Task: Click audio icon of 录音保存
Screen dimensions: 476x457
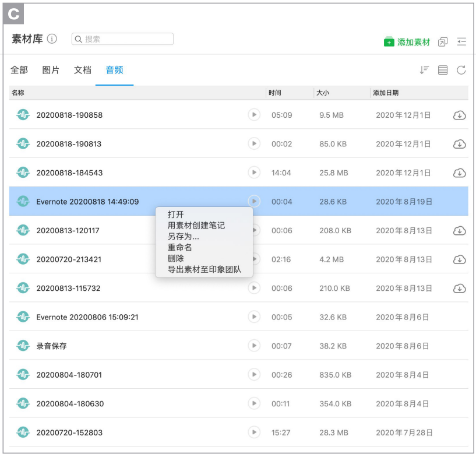Action: point(23,346)
